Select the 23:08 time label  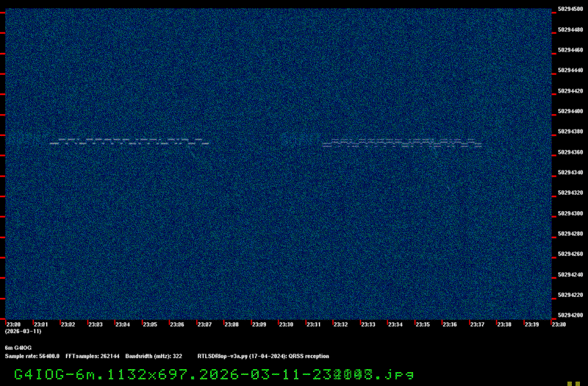pos(232,324)
